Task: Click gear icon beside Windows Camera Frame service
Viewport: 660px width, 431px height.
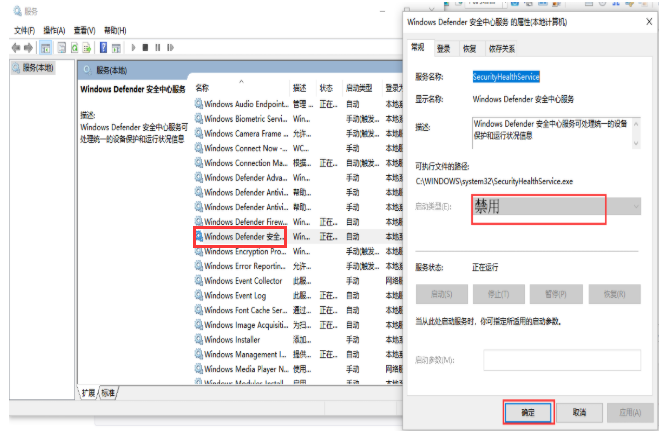Action: [199, 133]
